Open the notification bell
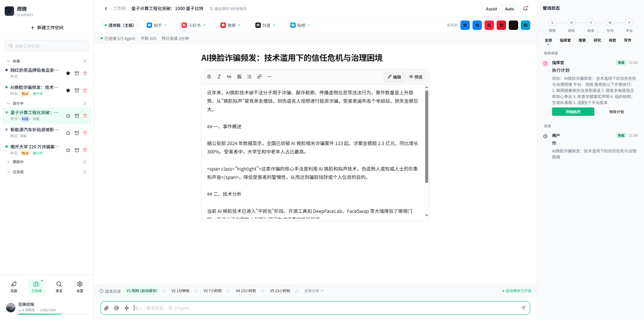Image resolution: width=644 pixels, height=320 pixels. 526,9
